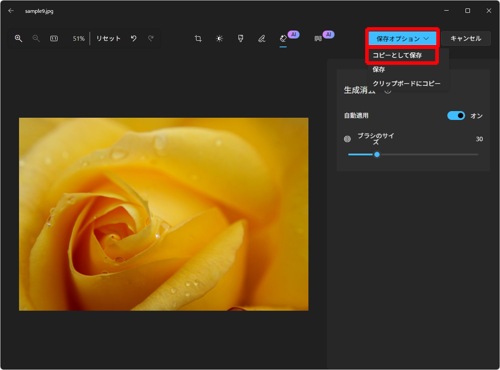Click the brush size slider handle

(377, 154)
